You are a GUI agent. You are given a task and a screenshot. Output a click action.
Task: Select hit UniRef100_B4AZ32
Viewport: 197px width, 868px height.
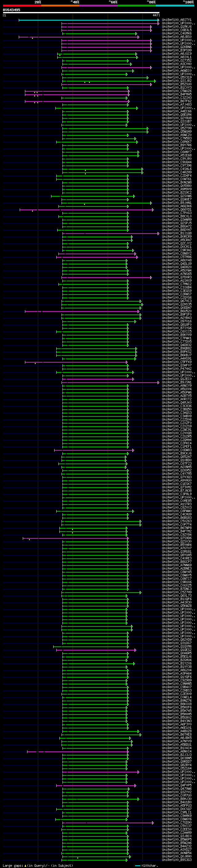177,846
